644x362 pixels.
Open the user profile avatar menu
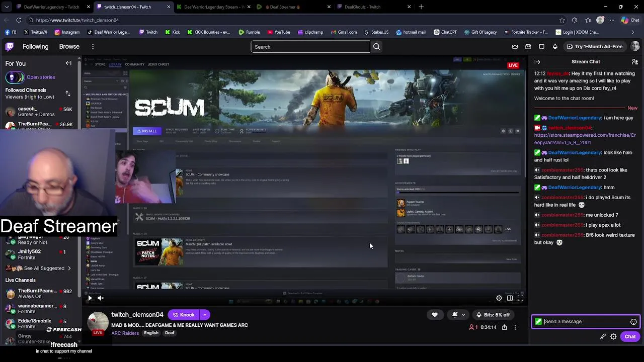[x=635, y=47]
